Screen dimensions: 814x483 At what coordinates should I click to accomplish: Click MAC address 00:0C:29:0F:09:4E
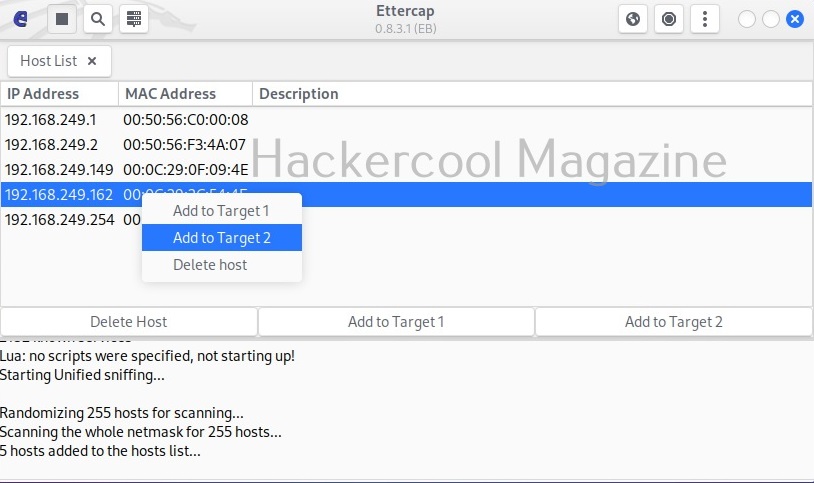point(186,169)
